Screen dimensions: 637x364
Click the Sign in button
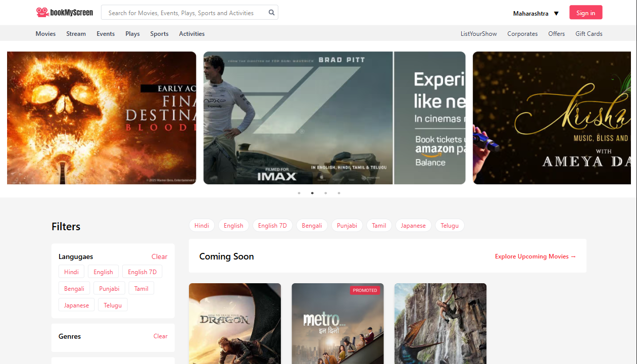585,13
